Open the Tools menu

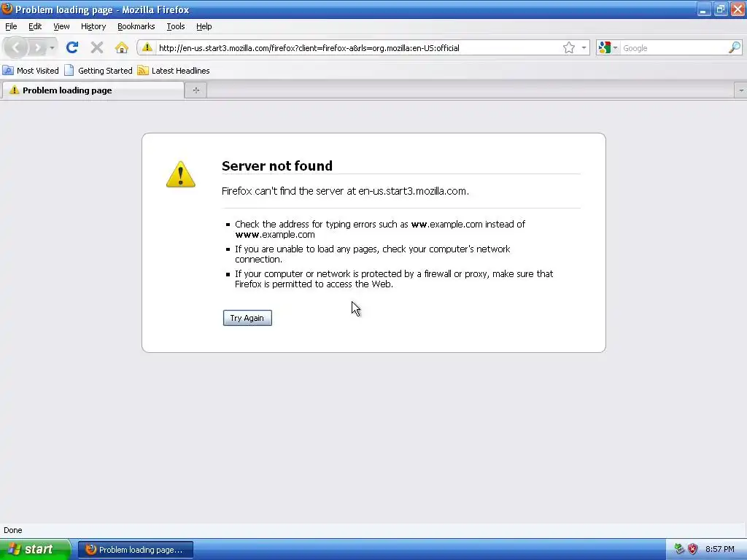click(176, 27)
